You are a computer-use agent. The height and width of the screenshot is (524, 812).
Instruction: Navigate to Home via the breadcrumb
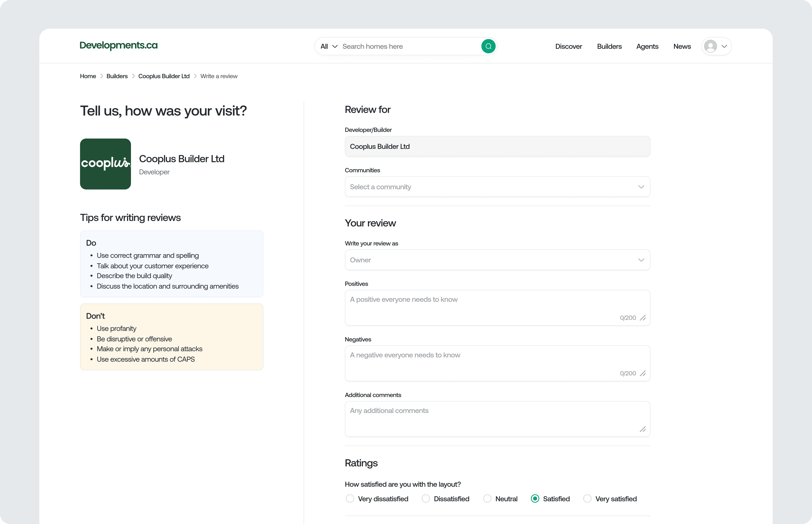(x=88, y=76)
